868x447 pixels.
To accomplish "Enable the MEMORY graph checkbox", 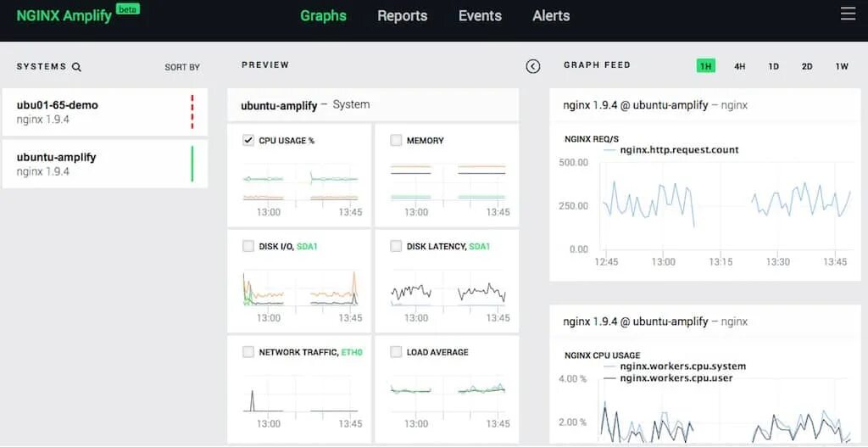I will tap(396, 140).
